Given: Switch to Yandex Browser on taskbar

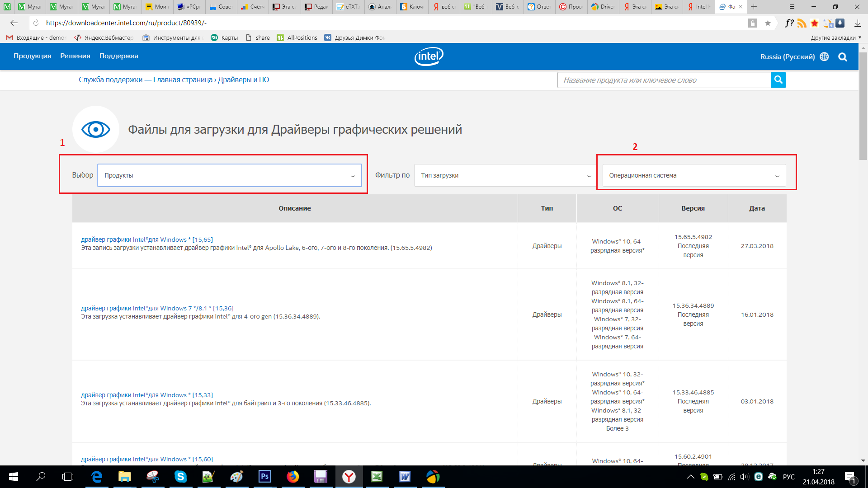Looking at the screenshot, I should (x=349, y=477).
